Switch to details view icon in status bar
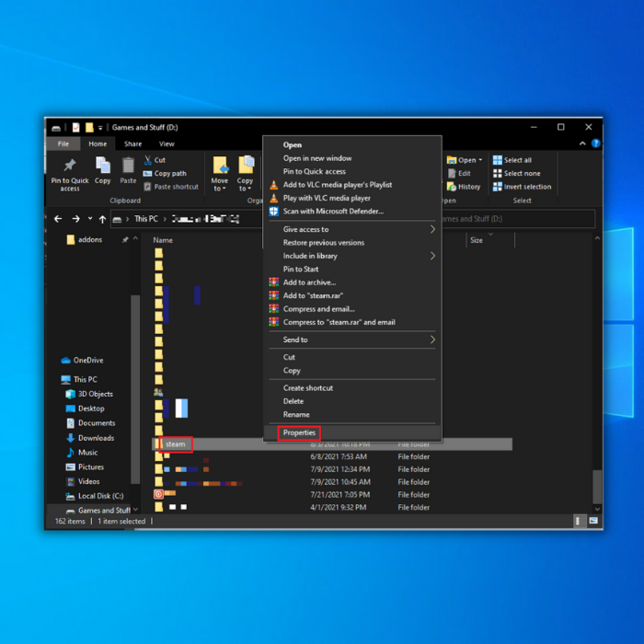Screen dimensions: 644x644 [x=578, y=521]
